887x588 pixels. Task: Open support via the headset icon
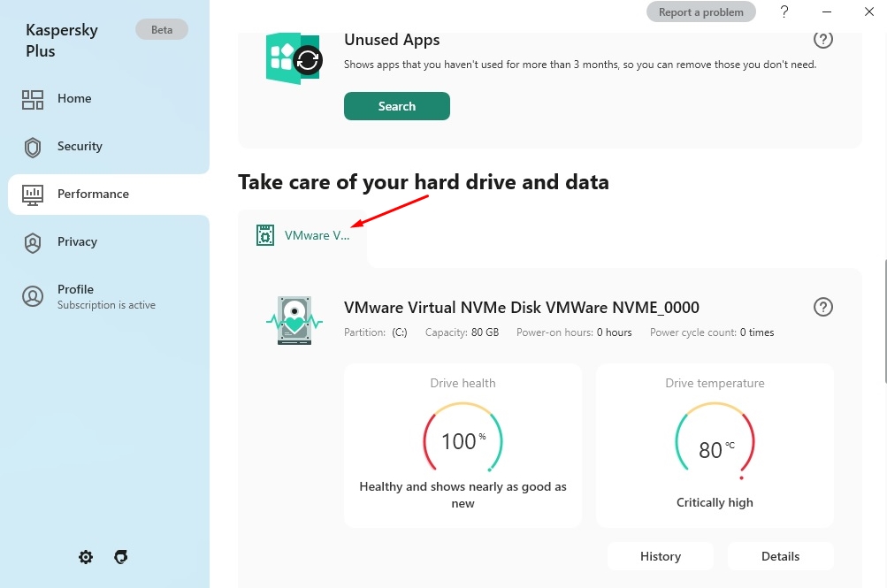tap(121, 557)
